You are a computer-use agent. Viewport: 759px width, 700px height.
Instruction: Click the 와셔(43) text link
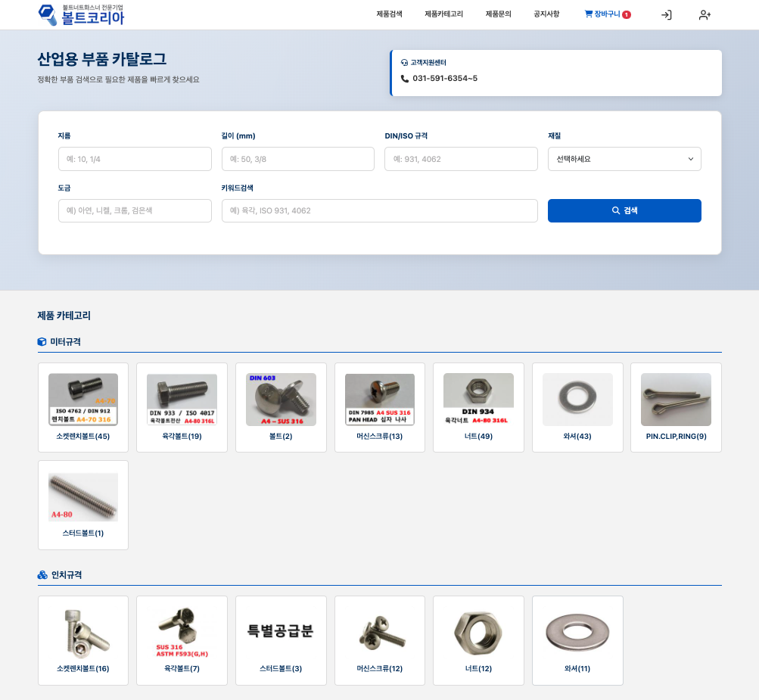(577, 436)
